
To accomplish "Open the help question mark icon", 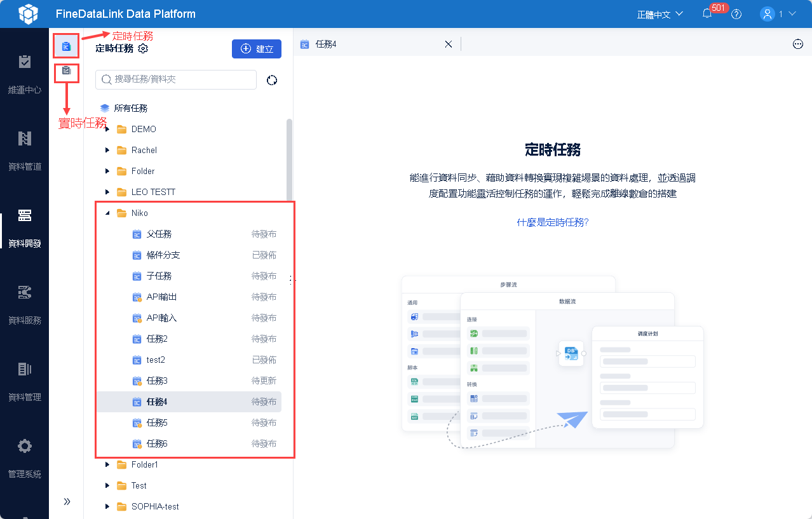I will (x=736, y=14).
